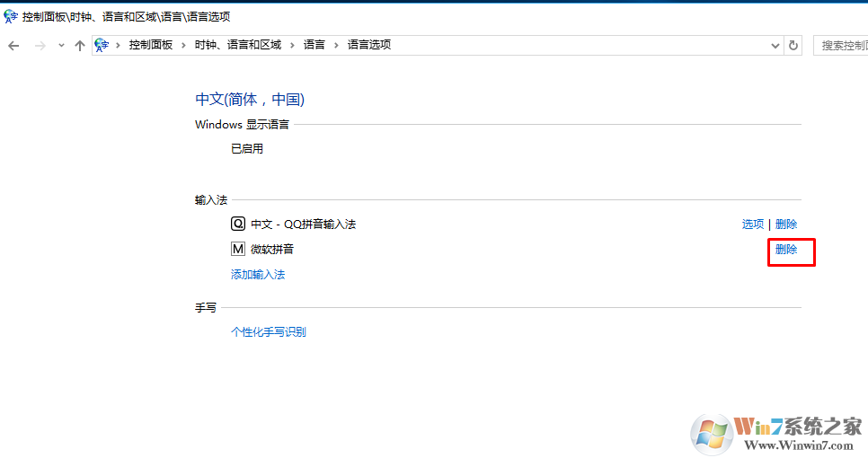Remove QQ拼音输入法 via its 删除 link
The height and width of the screenshot is (458, 868).
coord(786,225)
